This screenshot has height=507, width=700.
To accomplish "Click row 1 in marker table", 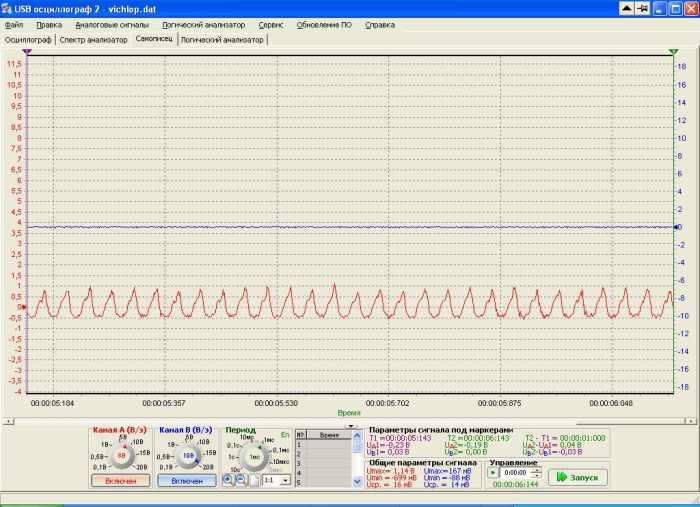I will [324, 445].
